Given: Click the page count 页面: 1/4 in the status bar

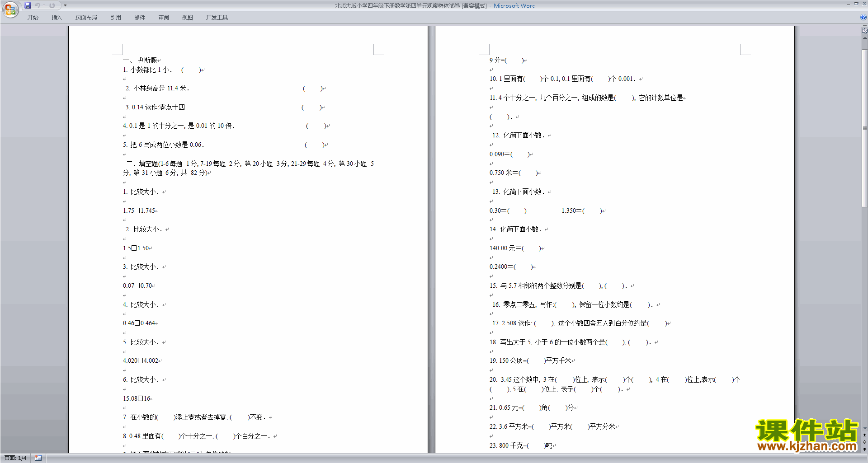Looking at the screenshot, I should tap(15, 458).
